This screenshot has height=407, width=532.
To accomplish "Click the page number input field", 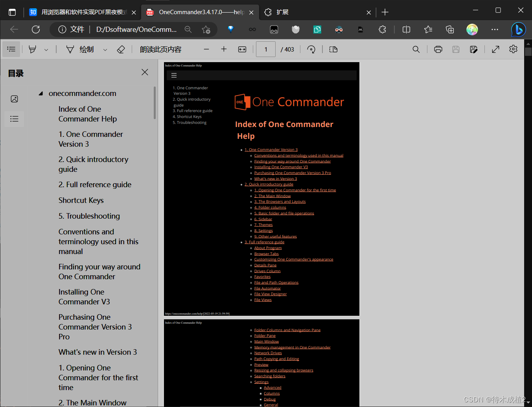I will [266, 49].
